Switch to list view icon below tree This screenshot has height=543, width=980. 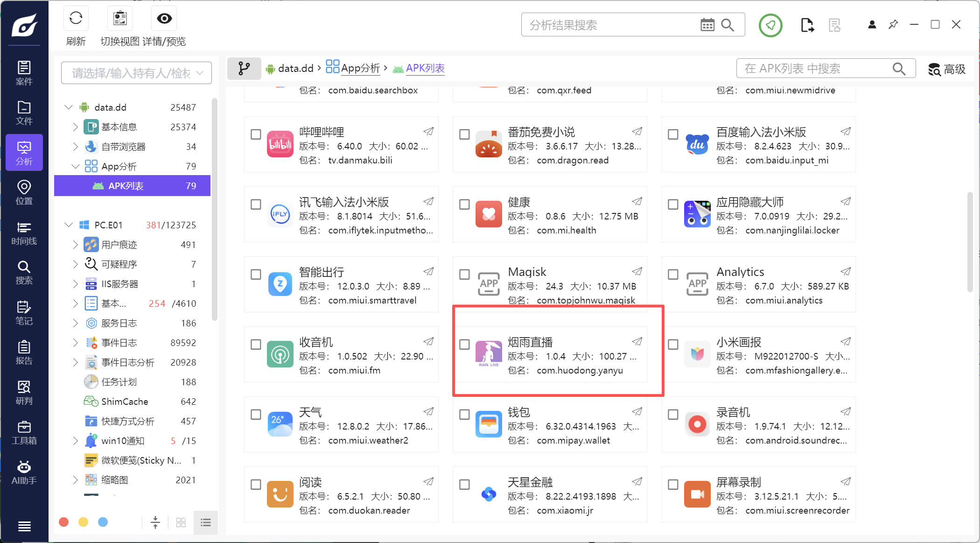tap(206, 522)
